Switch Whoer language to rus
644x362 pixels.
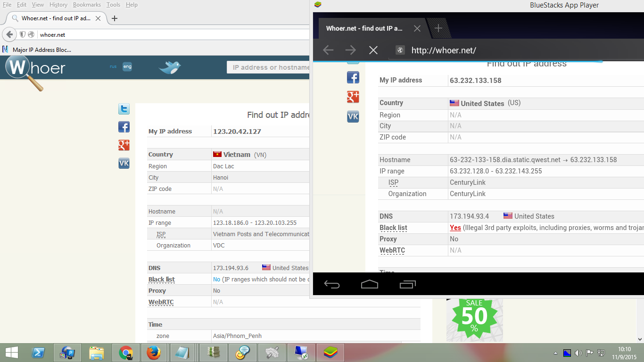tap(113, 66)
